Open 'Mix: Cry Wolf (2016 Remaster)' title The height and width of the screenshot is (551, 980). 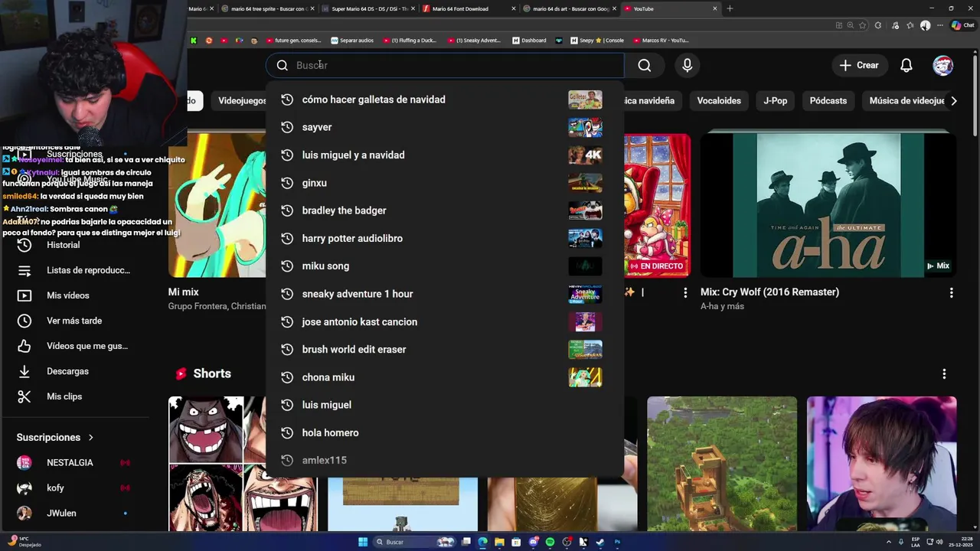pos(769,292)
